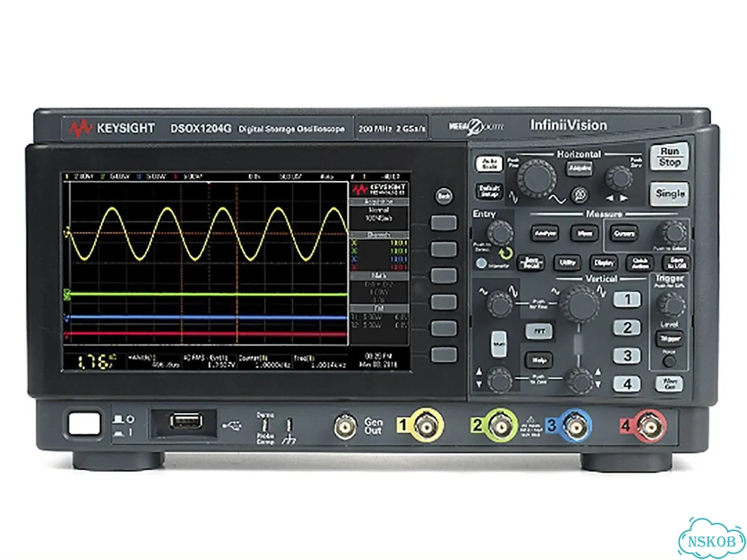
Task: Tap the Wave Gen key
Action: [x=669, y=384]
